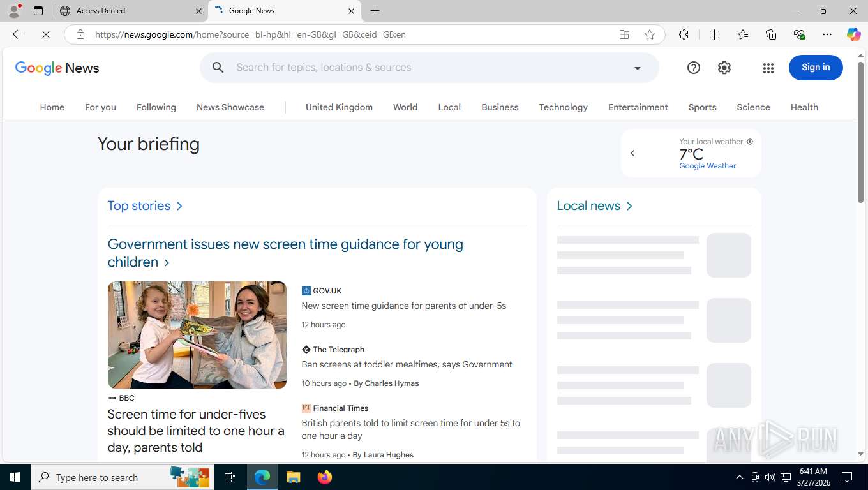Open the Entertainment section
The image size is (868, 490).
pos(638,107)
